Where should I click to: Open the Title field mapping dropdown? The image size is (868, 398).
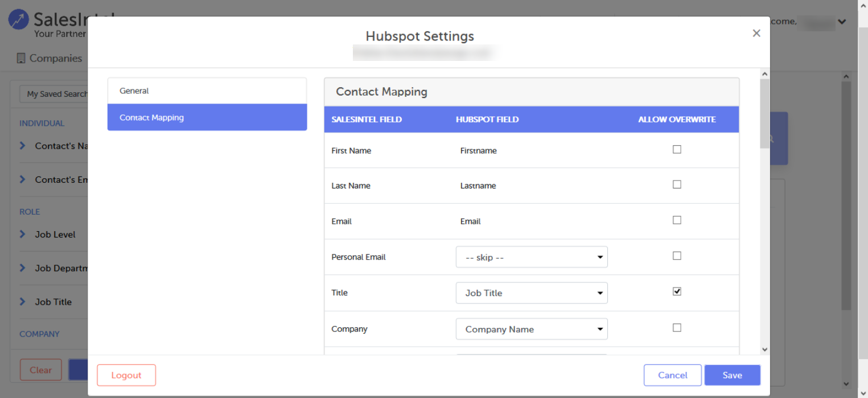pyautogui.click(x=532, y=293)
